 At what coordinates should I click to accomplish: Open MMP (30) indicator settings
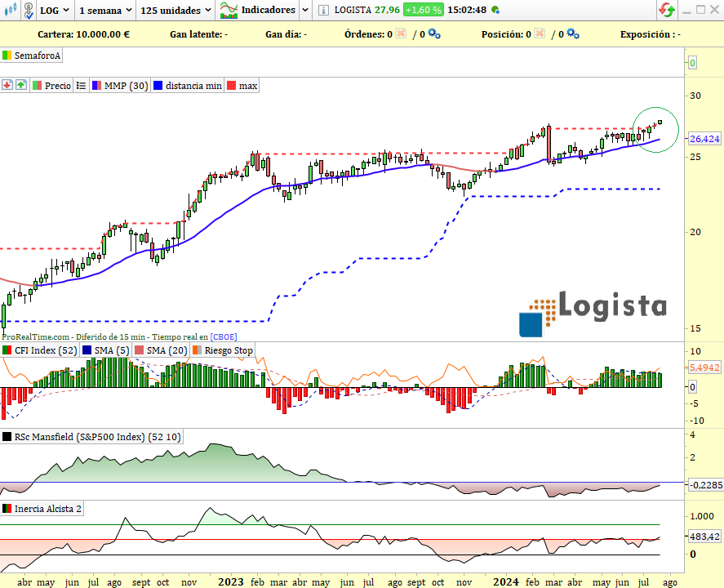pos(120,86)
